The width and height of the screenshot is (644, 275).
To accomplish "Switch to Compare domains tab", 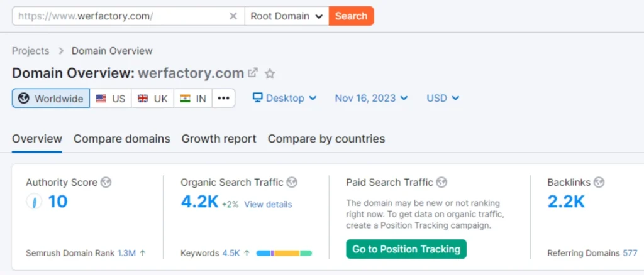I will (x=121, y=139).
